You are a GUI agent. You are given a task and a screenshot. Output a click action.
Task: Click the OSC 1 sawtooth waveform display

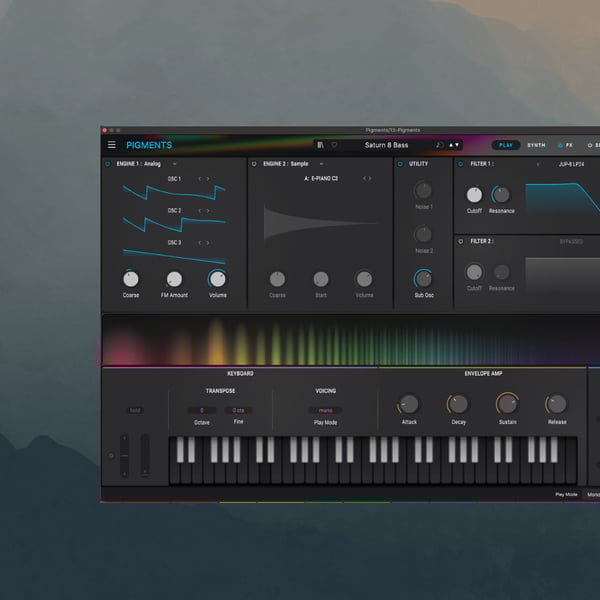pos(174,192)
